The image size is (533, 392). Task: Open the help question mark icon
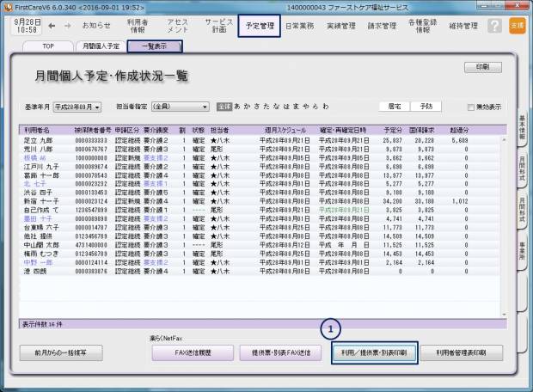click(494, 26)
